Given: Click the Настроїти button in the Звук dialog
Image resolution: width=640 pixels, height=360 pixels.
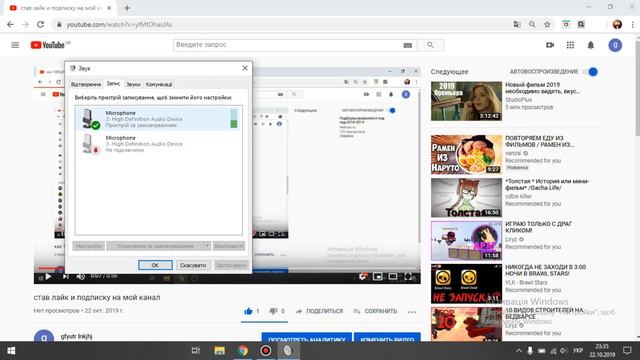Looking at the screenshot, I should click(x=89, y=246).
